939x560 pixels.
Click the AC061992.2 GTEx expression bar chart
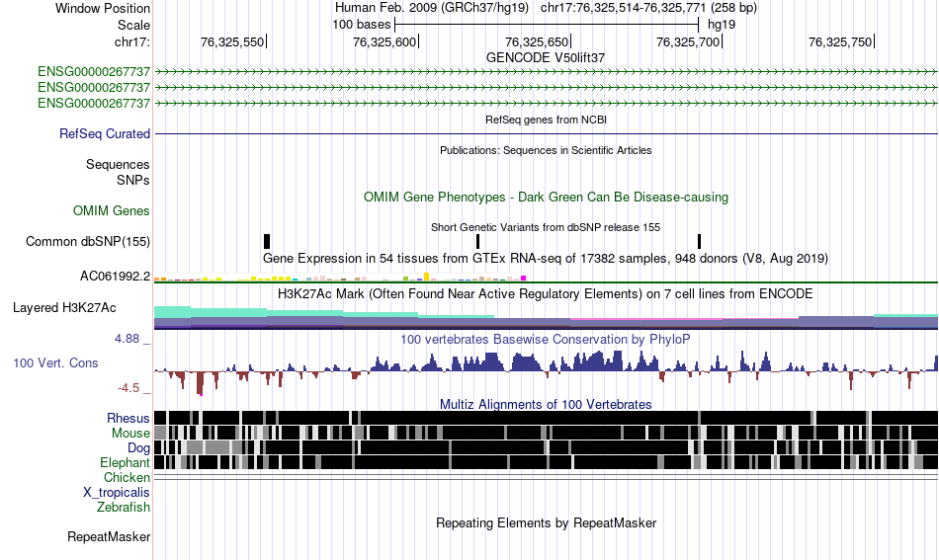340,277
